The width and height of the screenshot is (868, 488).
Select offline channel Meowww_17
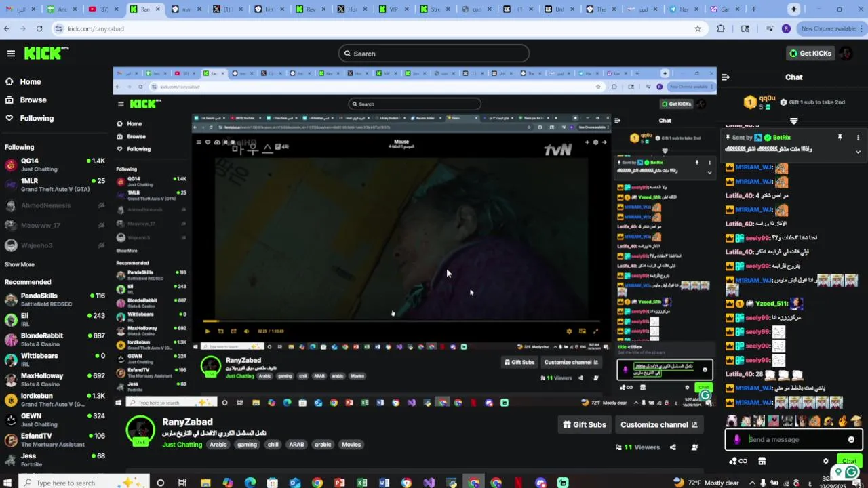pos(54,225)
